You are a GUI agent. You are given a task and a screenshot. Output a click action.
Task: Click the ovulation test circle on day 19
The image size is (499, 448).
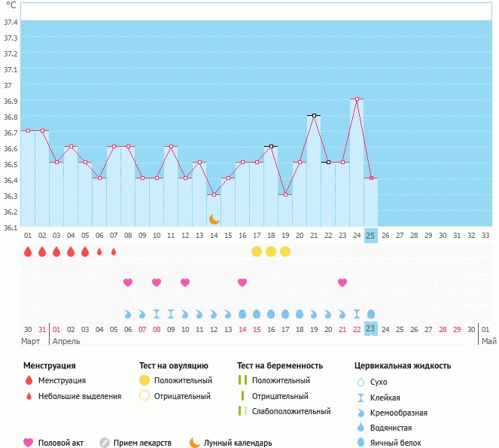click(x=285, y=251)
